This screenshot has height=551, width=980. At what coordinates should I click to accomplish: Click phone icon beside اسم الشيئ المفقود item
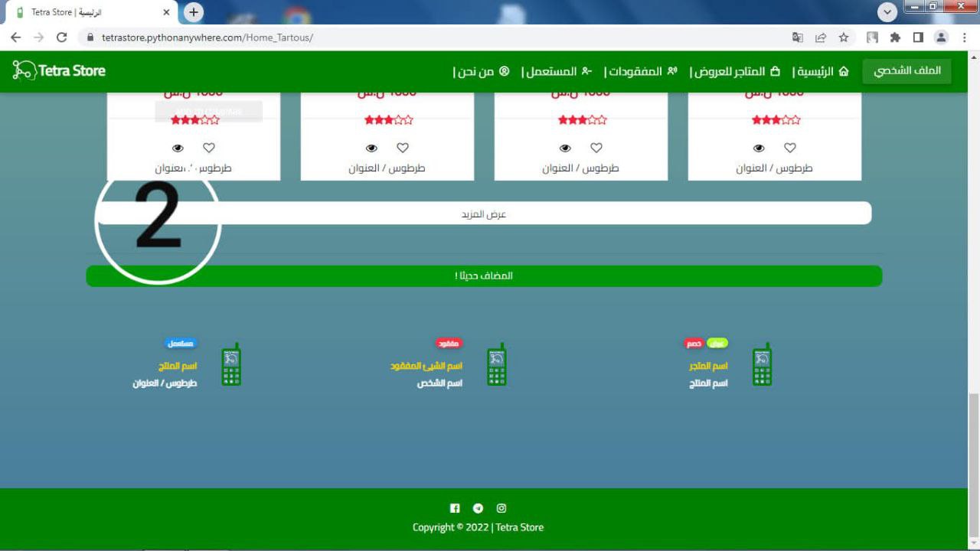pos(497,364)
